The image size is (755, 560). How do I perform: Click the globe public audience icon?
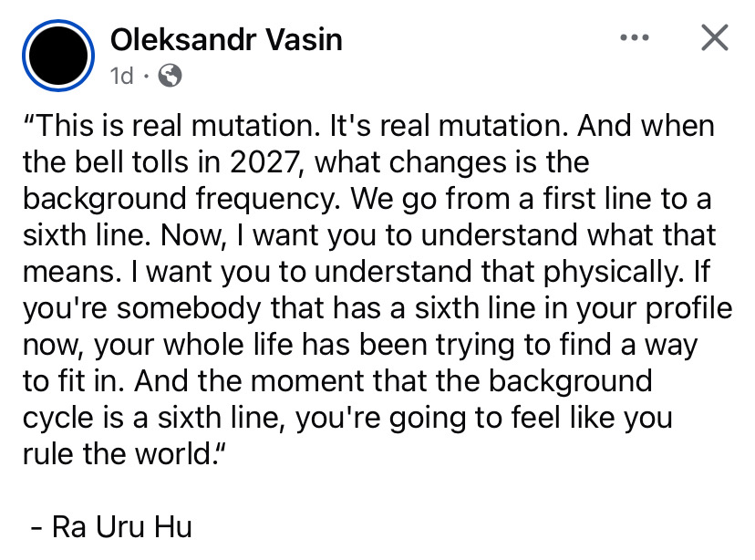point(171,76)
